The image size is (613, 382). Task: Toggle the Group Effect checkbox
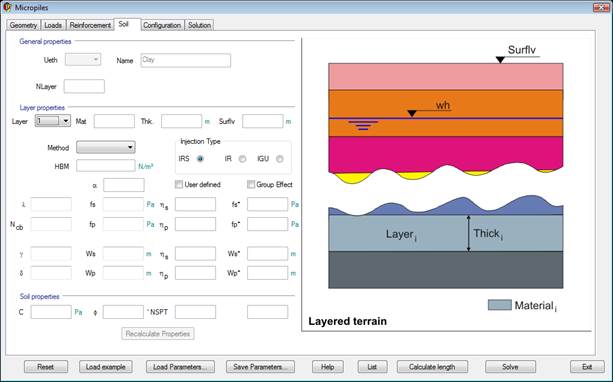[251, 184]
